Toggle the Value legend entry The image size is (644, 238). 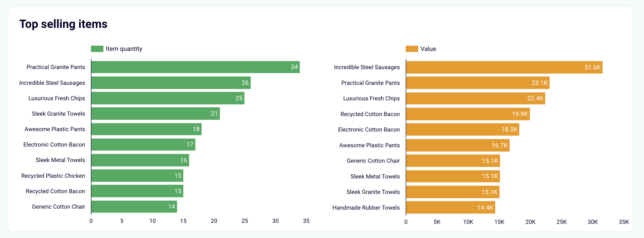pyautogui.click(x=421, y=49)
